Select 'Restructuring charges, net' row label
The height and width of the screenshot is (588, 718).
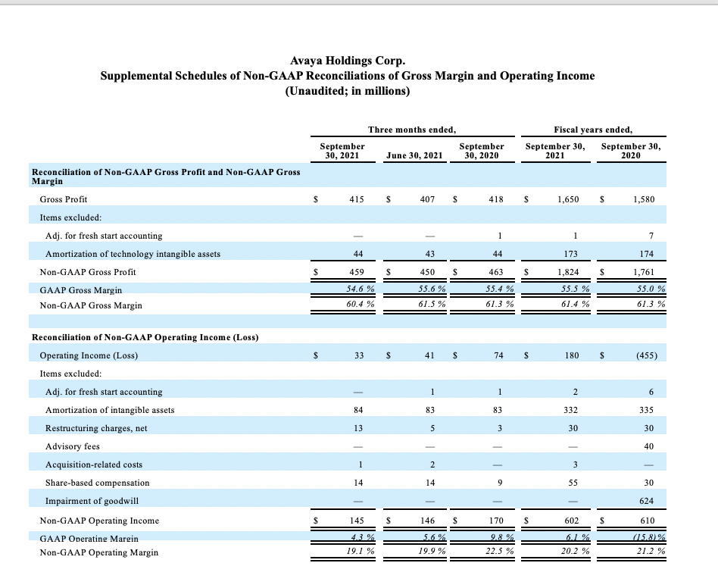96,428
